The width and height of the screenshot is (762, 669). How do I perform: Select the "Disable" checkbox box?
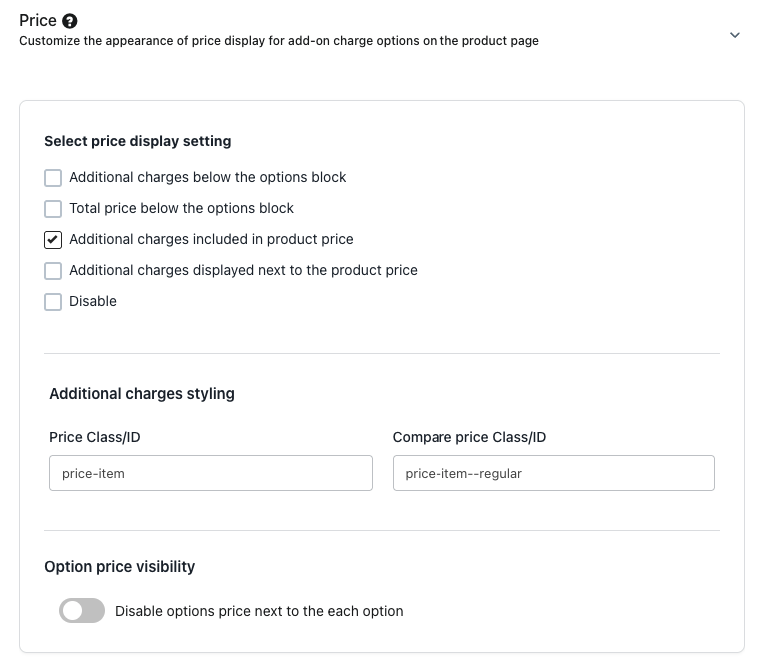point(53,302)
